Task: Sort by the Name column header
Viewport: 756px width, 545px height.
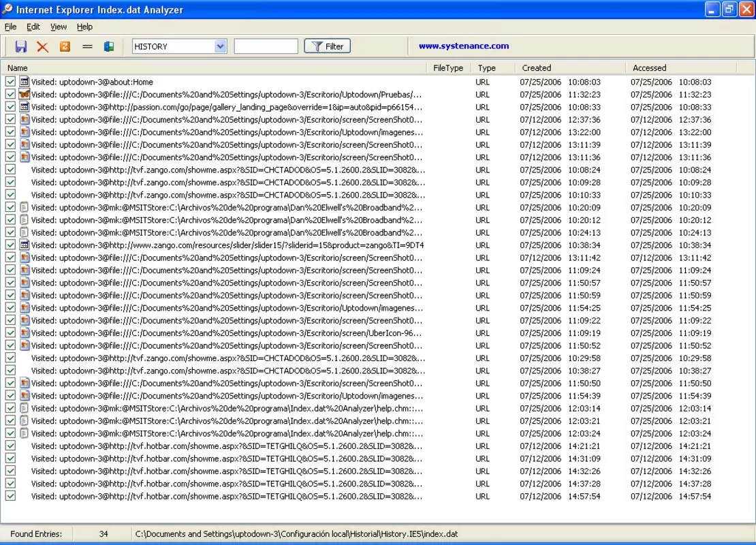Action: click(214, 68)
